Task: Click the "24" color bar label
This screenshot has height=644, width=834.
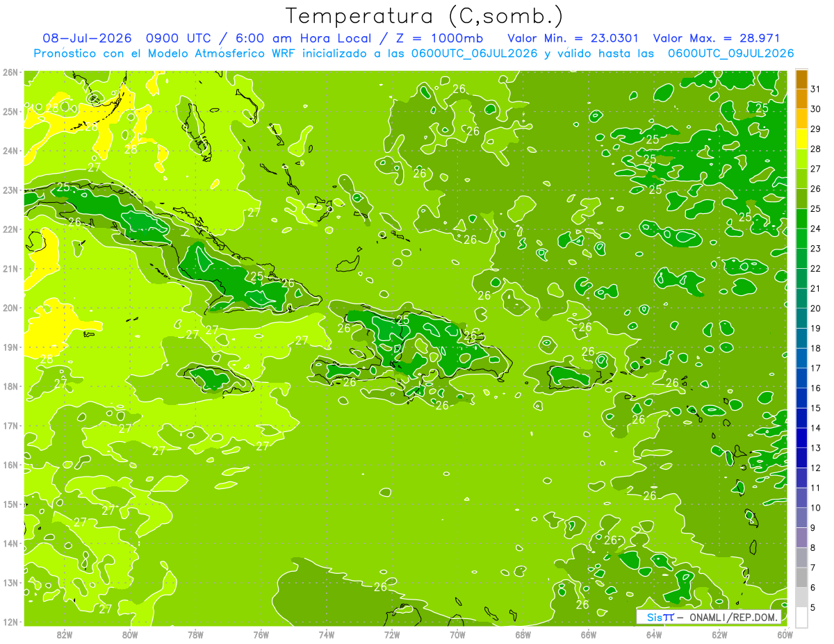Action: pyautogui.click(x=816, y=229)
